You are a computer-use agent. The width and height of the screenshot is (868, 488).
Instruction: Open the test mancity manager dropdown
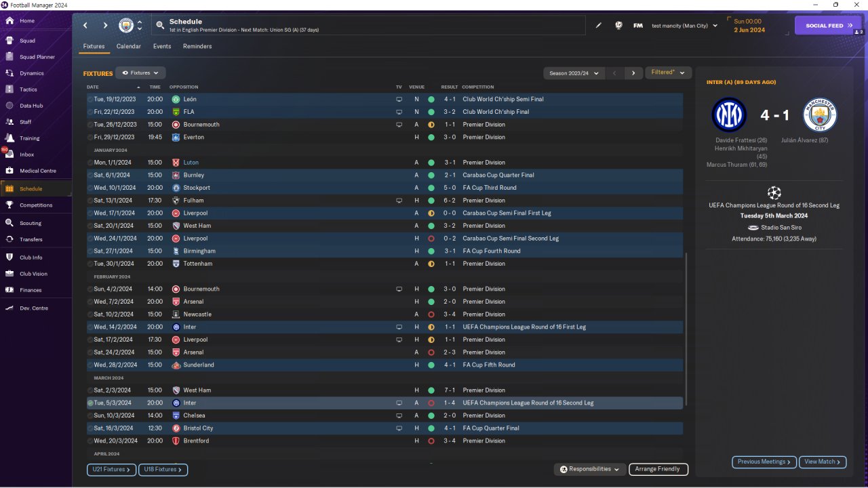pos(684,26)
